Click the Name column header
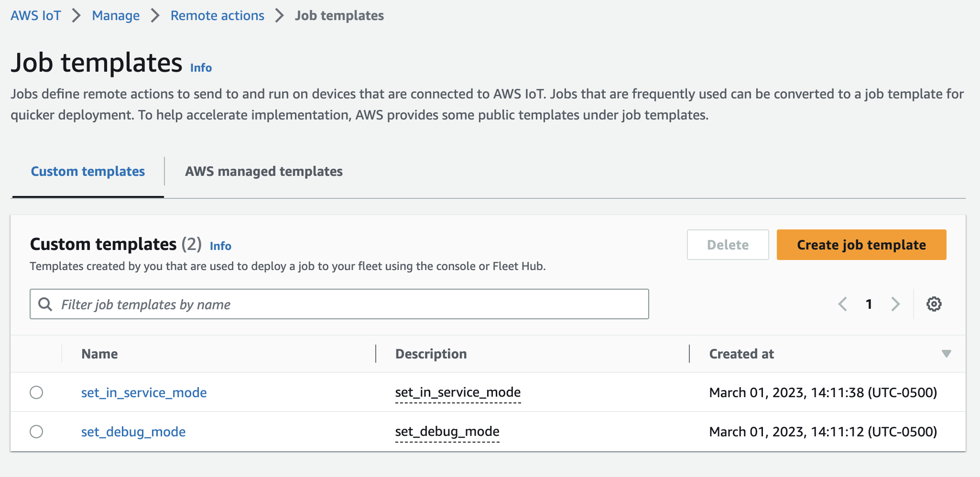 coord(99,354)
